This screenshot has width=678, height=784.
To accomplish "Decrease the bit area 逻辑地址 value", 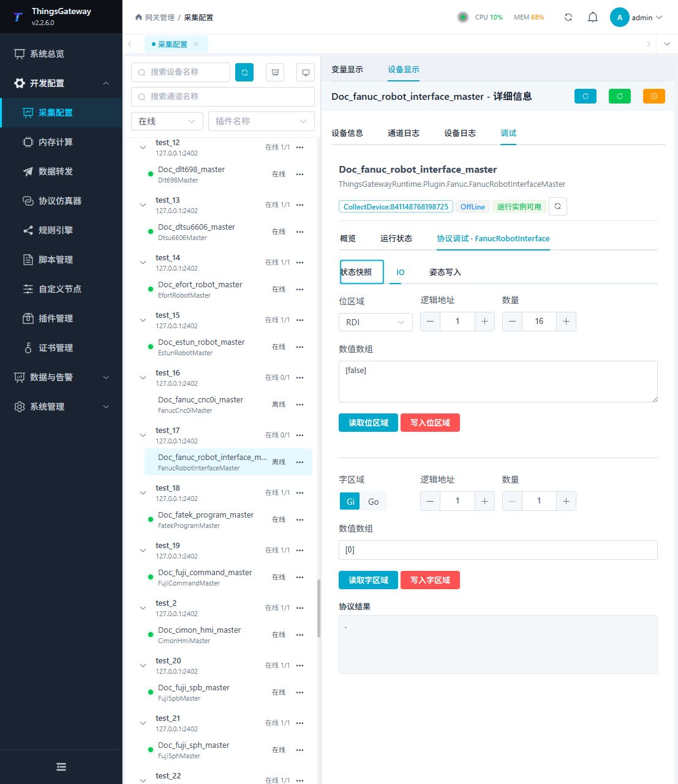I will coord(431,322).
